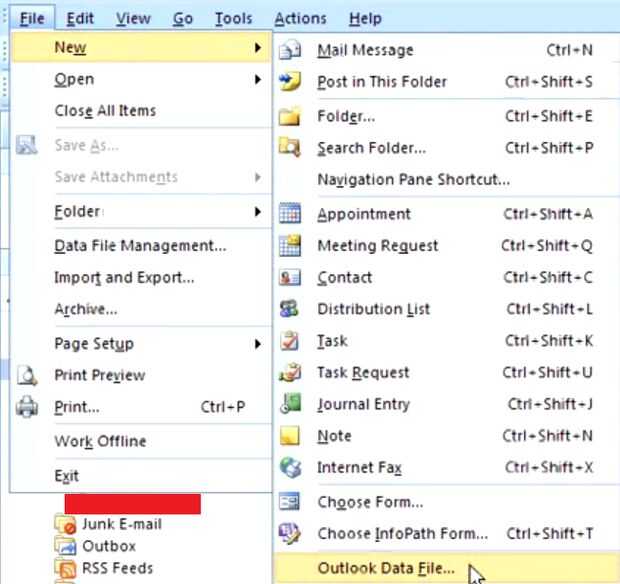620x584 pixels.
Task: Select Journal Entry item
Action: [x=447, y=404]
